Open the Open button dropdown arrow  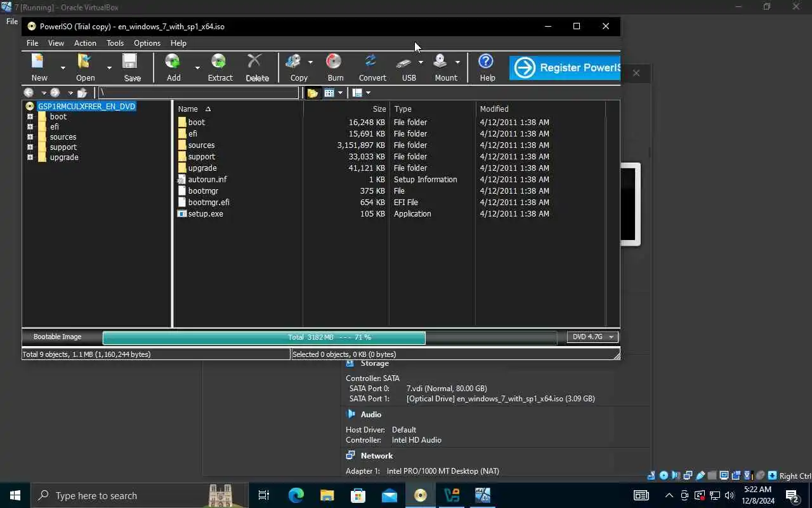click(x=109, y=67)
